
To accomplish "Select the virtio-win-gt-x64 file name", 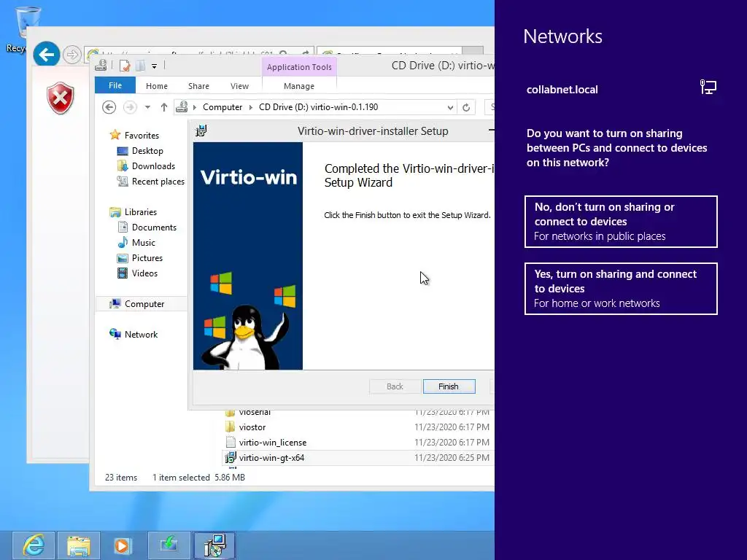I will pos(271,458).
